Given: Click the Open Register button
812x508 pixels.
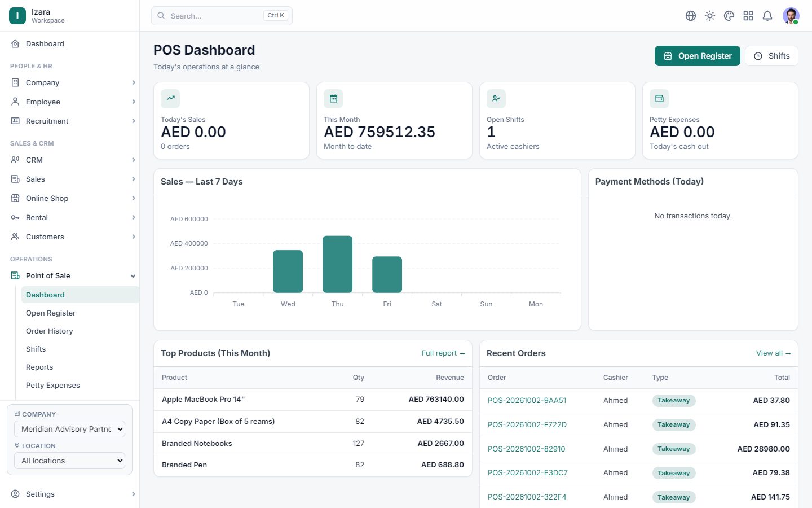Looking at the screenshot, I should click(698, 56).
